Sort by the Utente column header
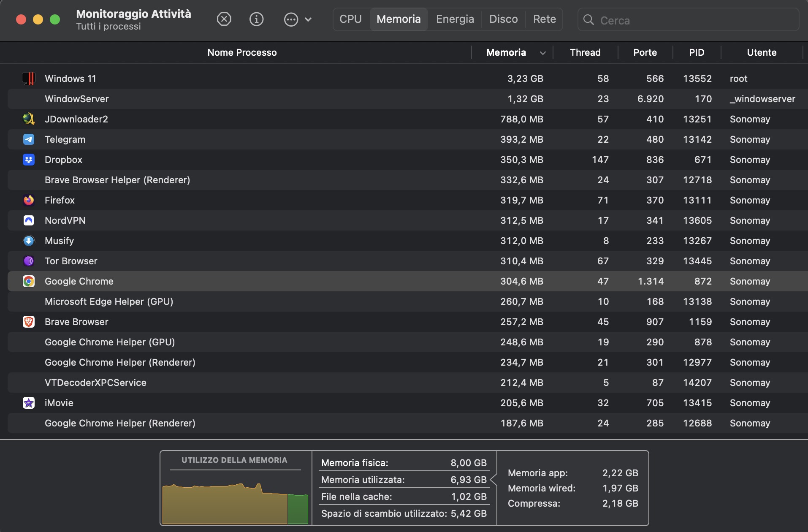 (x=762, y=52)
